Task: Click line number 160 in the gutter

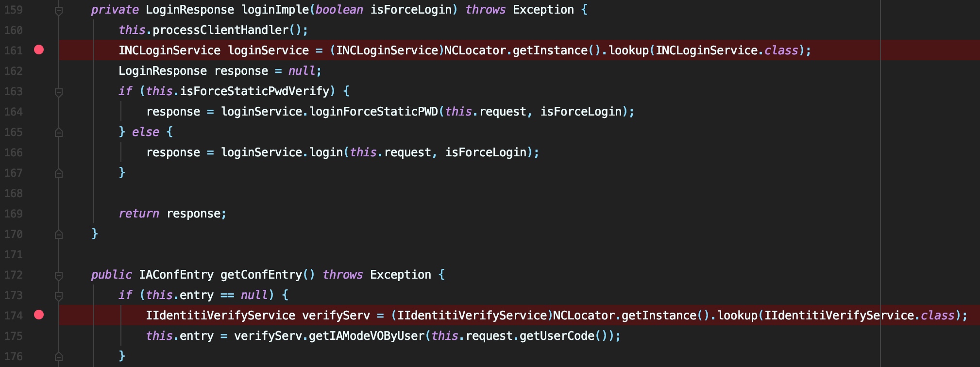Action: pos(14,30)
